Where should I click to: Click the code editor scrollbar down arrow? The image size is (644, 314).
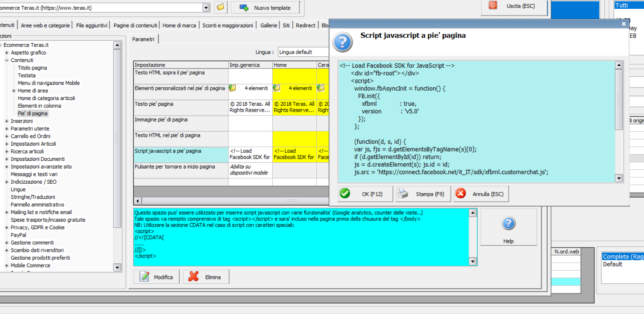619,178
